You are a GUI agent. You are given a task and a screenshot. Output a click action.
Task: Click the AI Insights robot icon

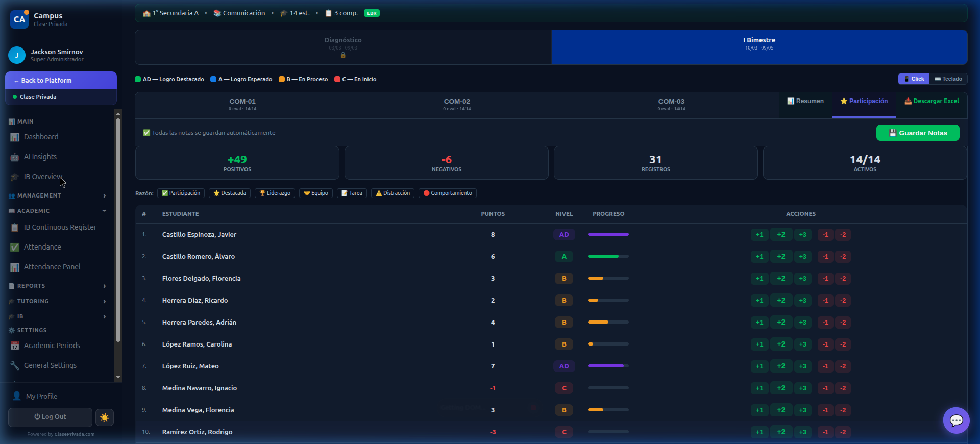click(x=15, y=157)
